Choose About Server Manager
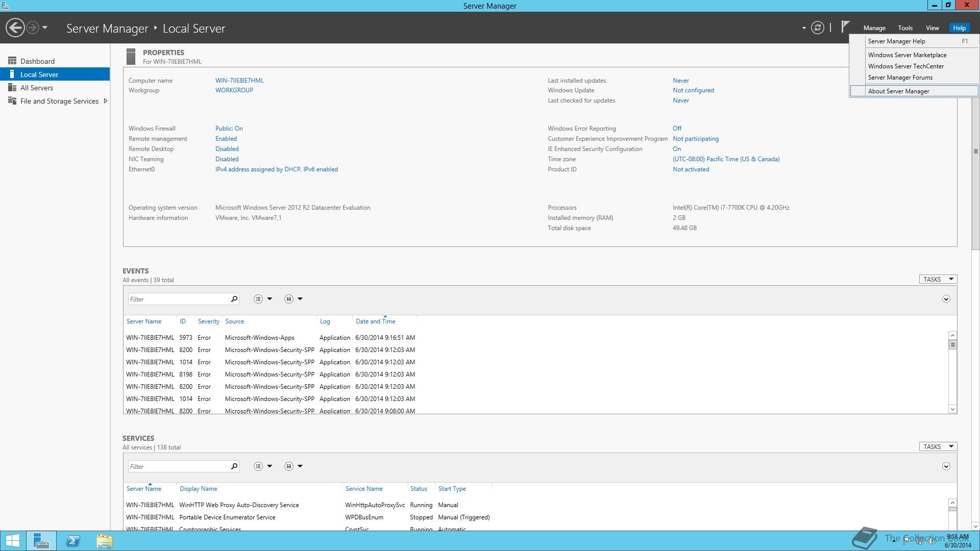980x551 pixels. (x=914, y=91)
